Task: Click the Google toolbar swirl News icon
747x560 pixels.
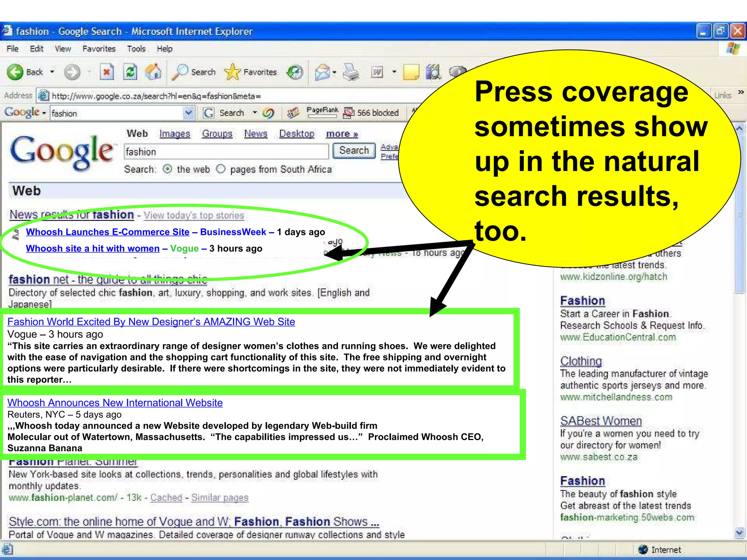Action: (269, 113)
